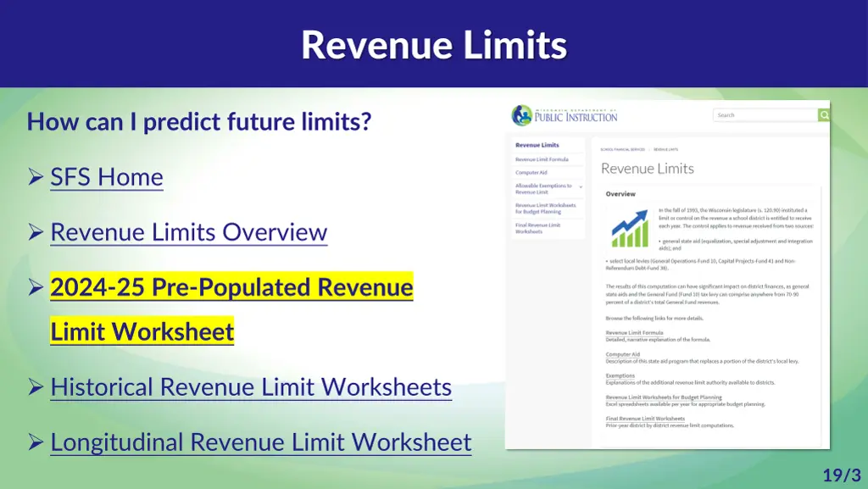
Task: Select Revenue Limit Worksheets for Budget Planning in sidebar
Action: coord(545,208)
